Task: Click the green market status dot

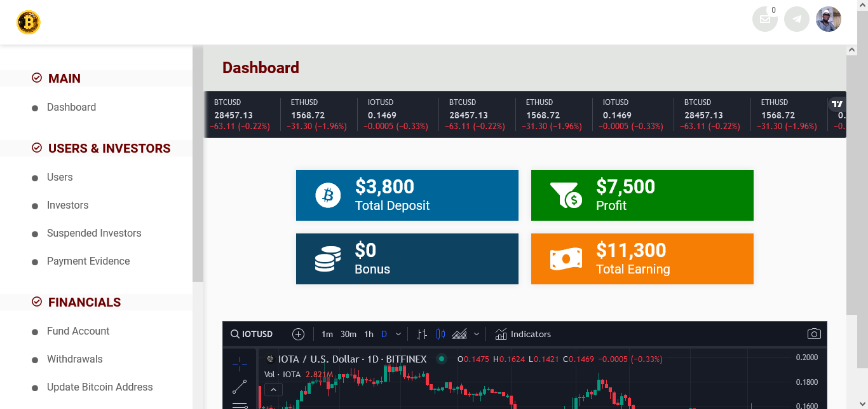Action: (x=442, y=359)
